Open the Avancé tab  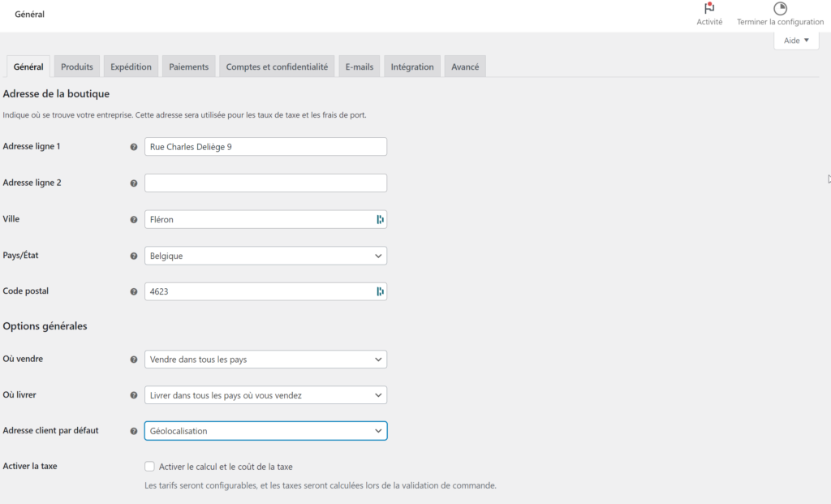coord(465,67)
